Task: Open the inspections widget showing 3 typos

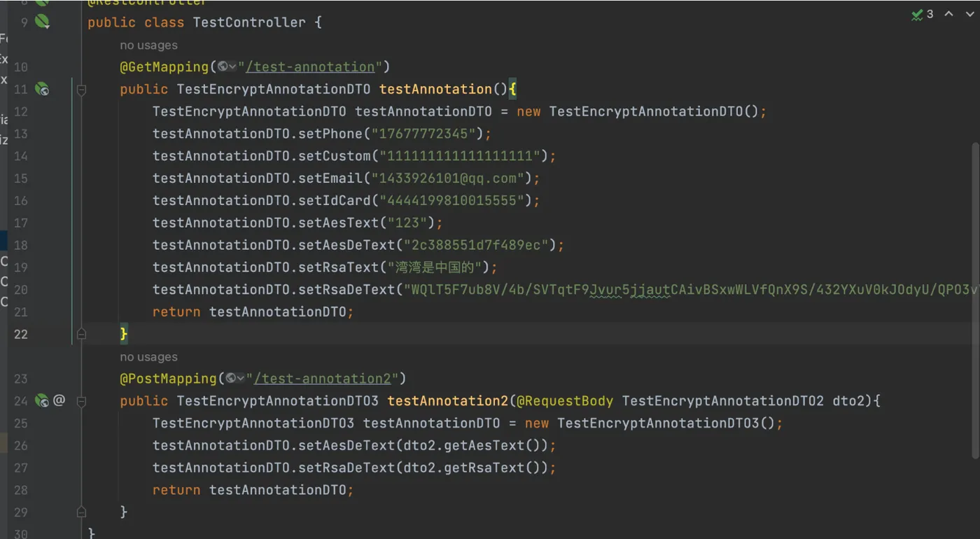Action: click(x=923, y=14)
